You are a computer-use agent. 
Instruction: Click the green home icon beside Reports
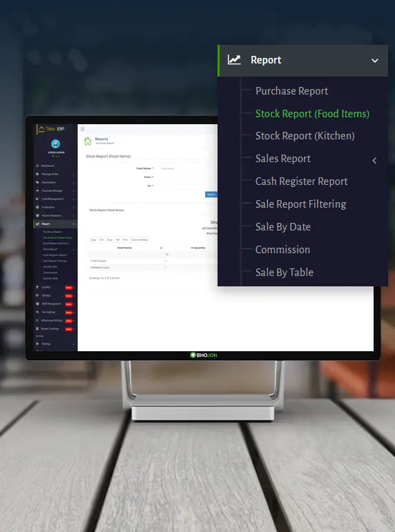(x=88, y=141)
